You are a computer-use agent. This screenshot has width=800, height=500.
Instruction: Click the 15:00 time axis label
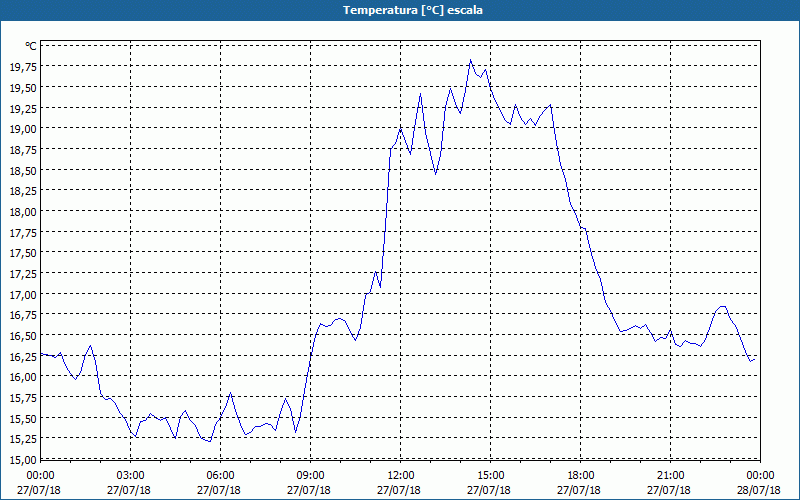pos(490,476)
